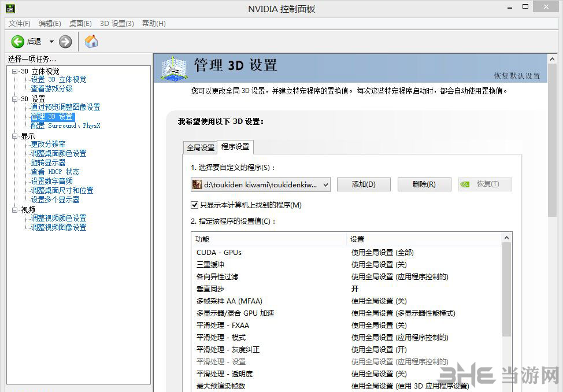Open 调整视频颜色设置 page
This screenshot has height=392, width=563.
(58, 218)
